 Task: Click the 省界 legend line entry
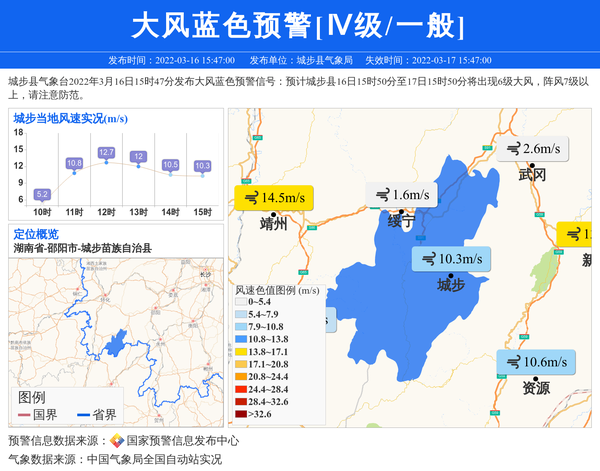click(95, 414)
